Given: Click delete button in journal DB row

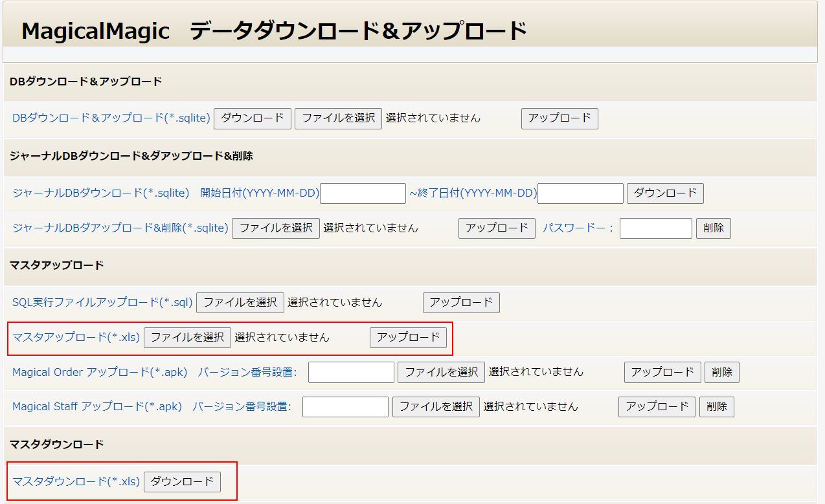Looking at the screenshot, I should pyautogui.click(x=714, y=228).
